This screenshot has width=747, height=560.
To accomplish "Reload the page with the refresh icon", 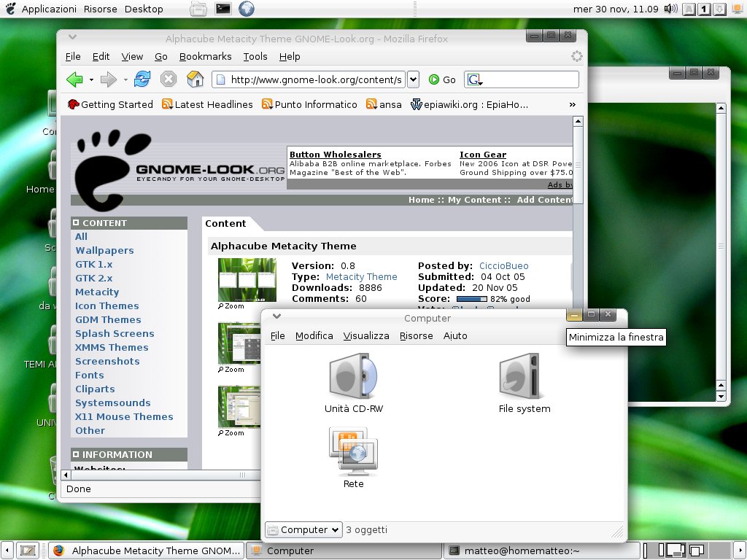I will (142, 79).
